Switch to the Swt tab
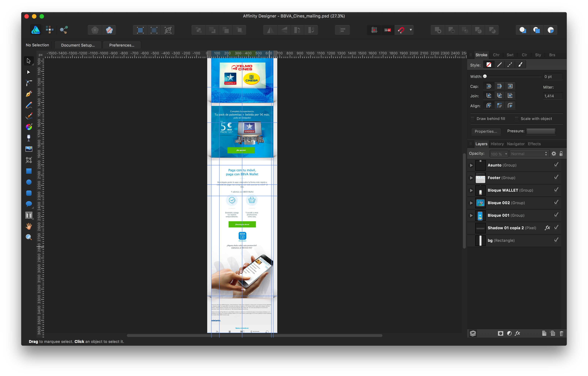The height and width of the screenshot is (376, 588). point(510,55)
